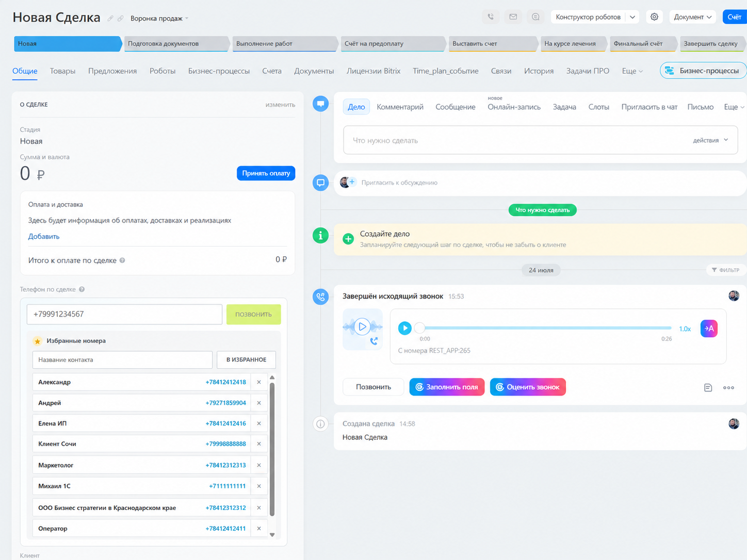Click Оценить звонок button
This screenshot has width=747, height=560.
tap(528, 387)
